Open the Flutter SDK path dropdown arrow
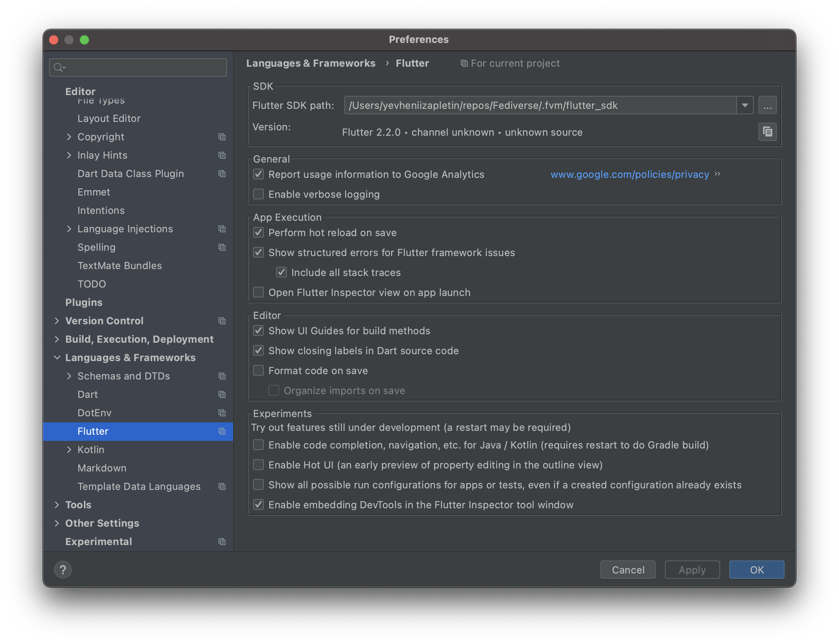The width and height of the screenshot is (839, 644). coord(745,105)
